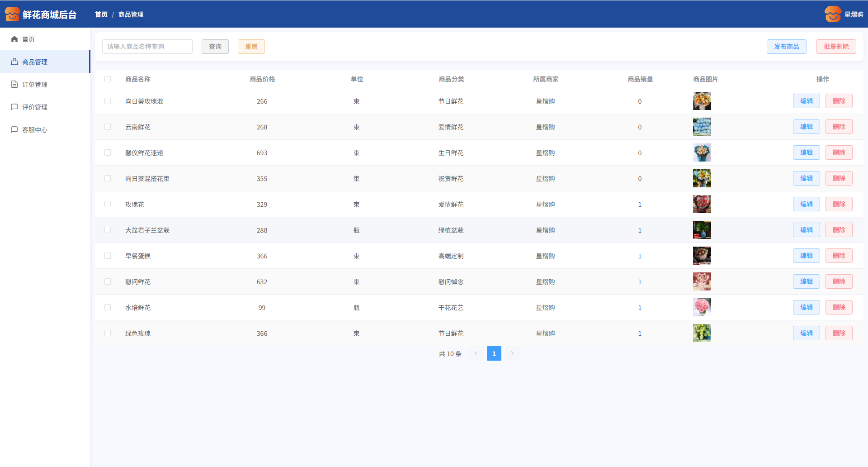The width and height of the screenshot is (868, 467).
Task: Click the document icon for 订单管理
Action: 14,85
